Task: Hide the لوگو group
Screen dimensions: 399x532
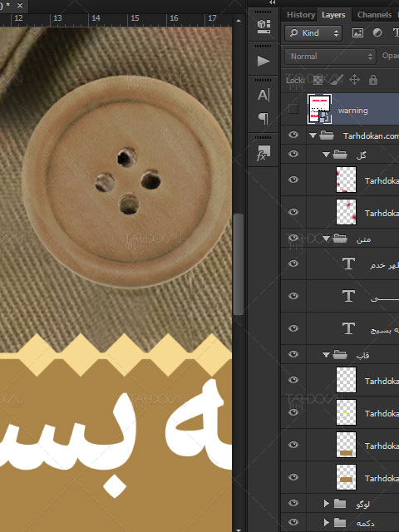Action: tap(293, 503)
